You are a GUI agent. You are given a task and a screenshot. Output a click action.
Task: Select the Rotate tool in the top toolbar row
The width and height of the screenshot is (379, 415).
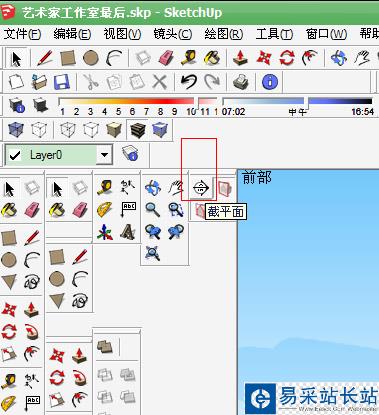[x=287, y=58]
